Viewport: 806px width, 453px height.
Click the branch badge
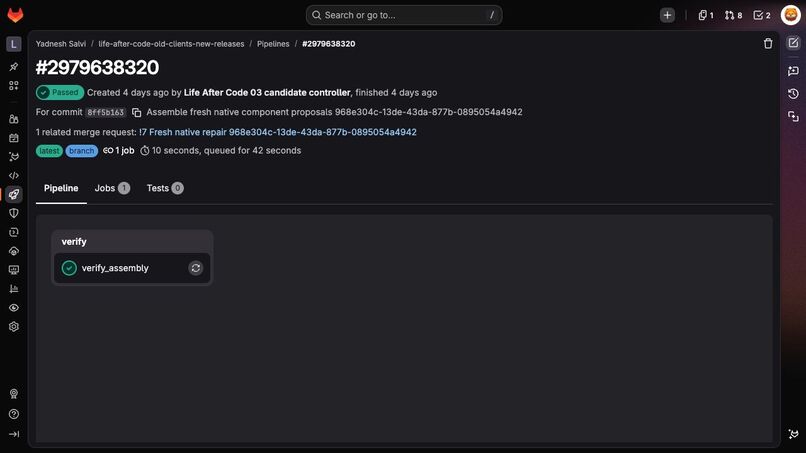point(82,151)
